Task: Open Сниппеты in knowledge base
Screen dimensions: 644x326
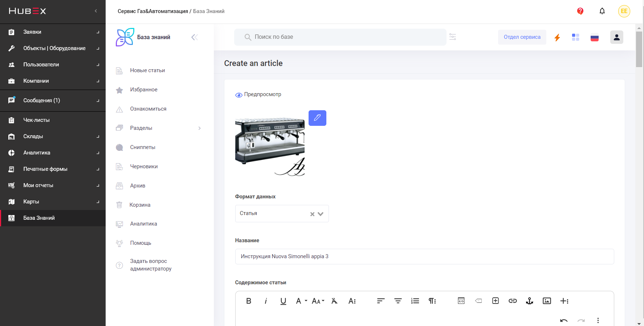Action: 143,147
